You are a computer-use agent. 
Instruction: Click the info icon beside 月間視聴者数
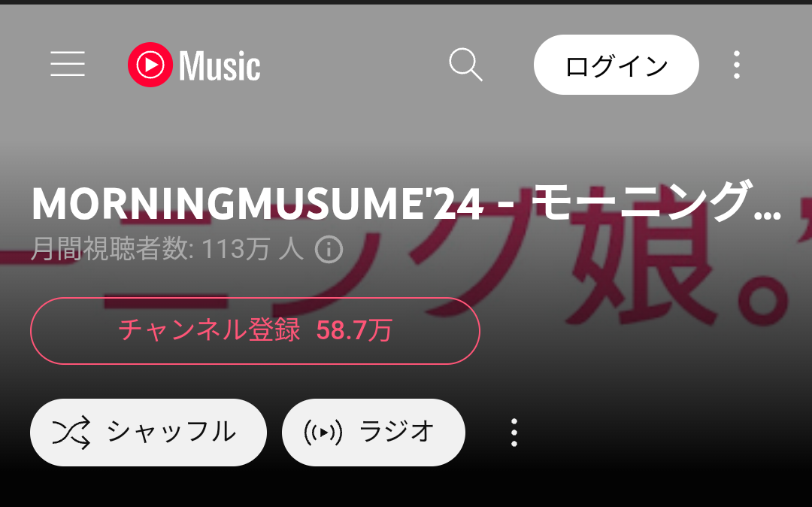329,250
